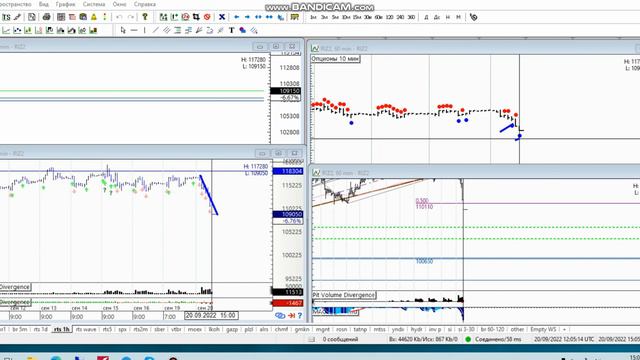Switch to the moex workspace tab
Image resolution: width=640 pixels, height=360 pixels.
click(195, 329)
